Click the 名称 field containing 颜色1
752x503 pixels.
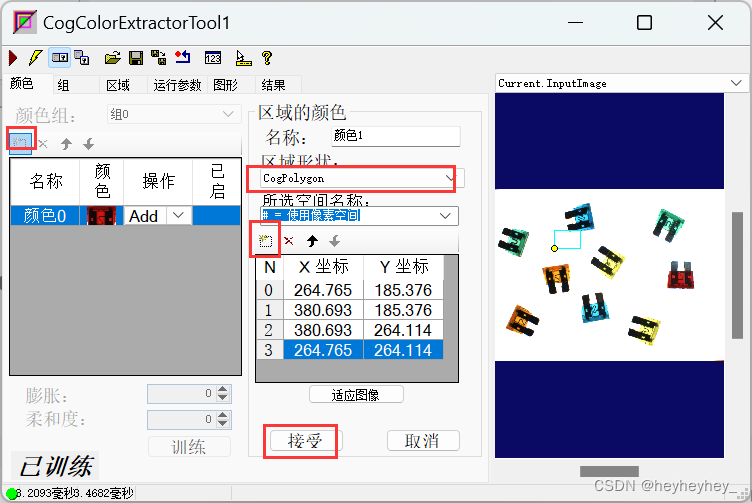[x=396, y=136]
